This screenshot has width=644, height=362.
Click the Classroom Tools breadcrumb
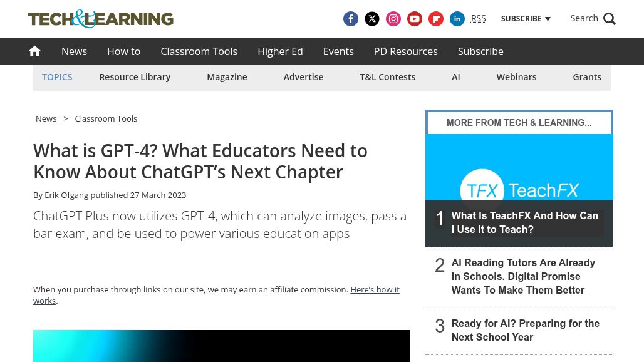pos(106,118)
